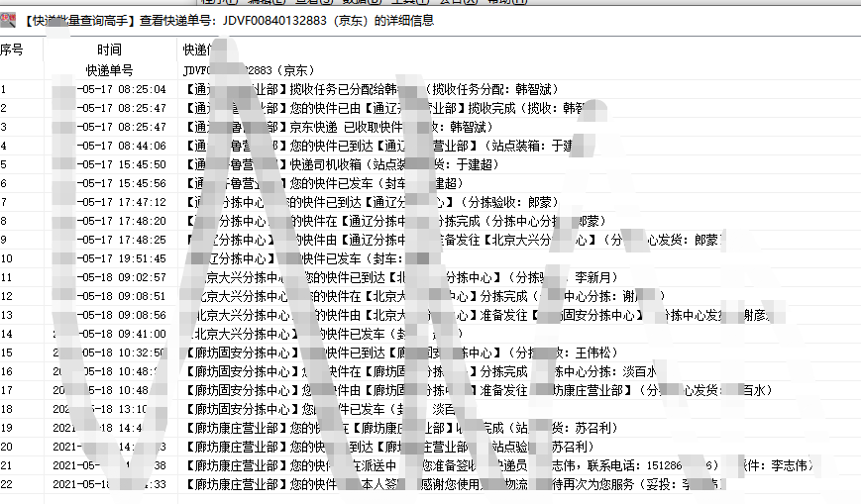Click sequence number 14
The width and height of the screenshot is (861, 504).
(6, 334)
